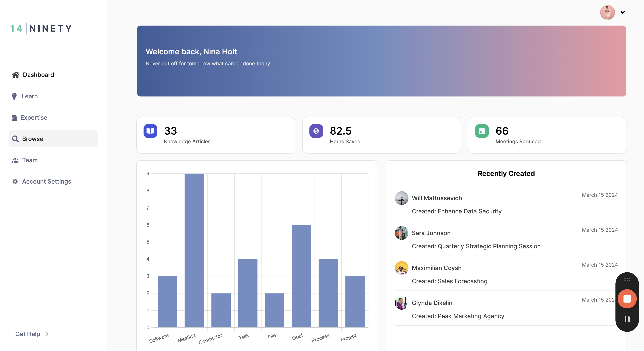Viewport: 644px width, 351px height.
Task: Click the Learn lightbulb icon
Action: [14, 96]
